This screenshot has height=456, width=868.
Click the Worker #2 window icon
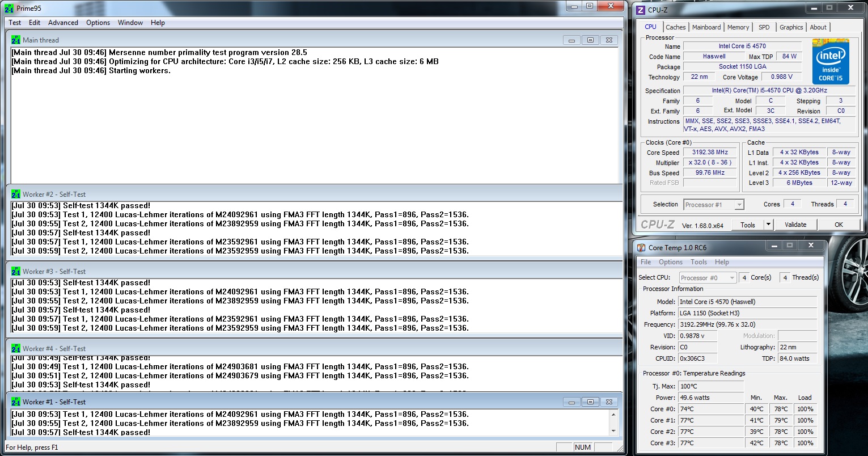[x=16, y=195]
